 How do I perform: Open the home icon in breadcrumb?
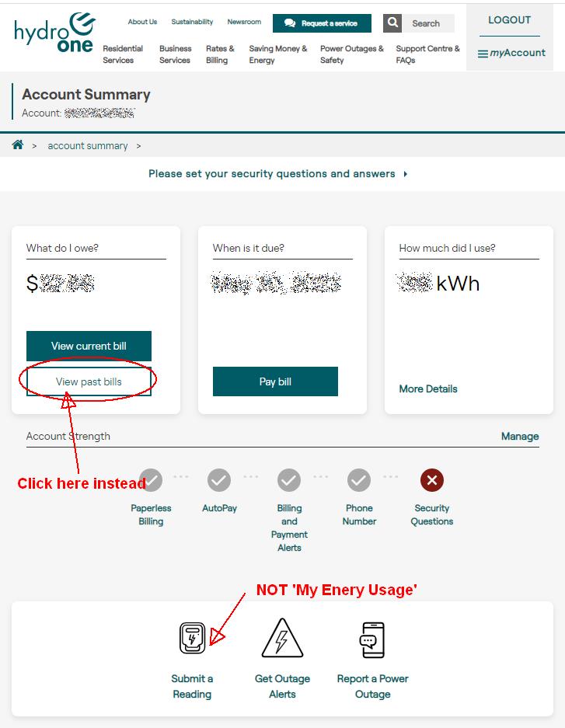tap(18, 145)
